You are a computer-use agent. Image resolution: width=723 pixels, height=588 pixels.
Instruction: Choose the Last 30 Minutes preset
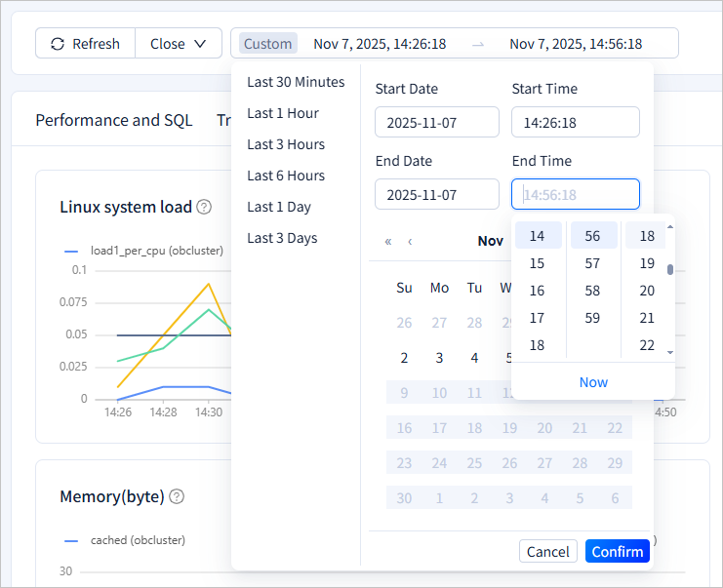(296, 82)
